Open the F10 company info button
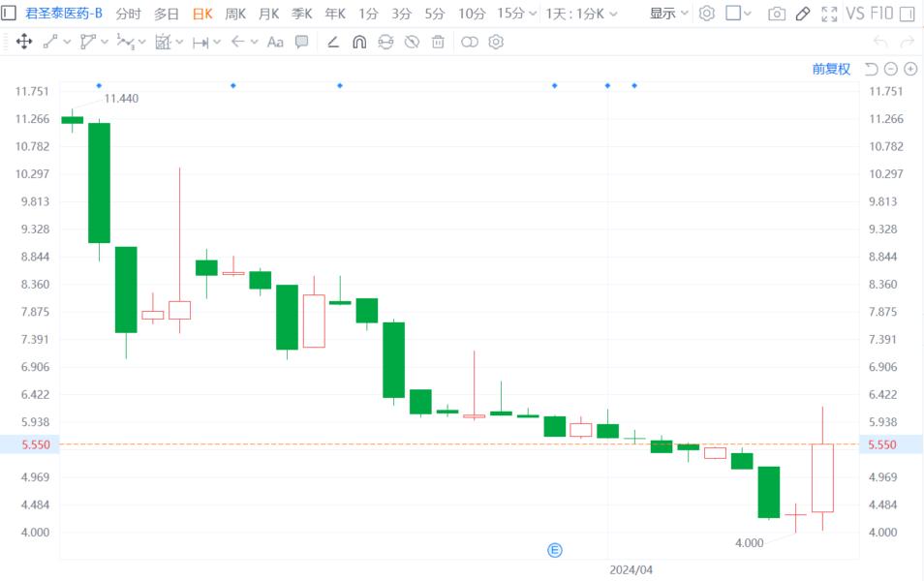Screen dimensions: 924x581 pyautogui.click(x=881, y=13)
